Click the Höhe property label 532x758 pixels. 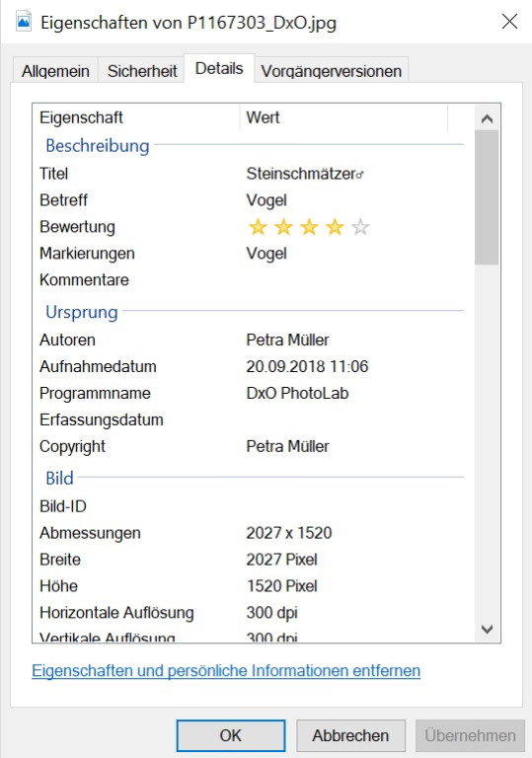(58, 586)
